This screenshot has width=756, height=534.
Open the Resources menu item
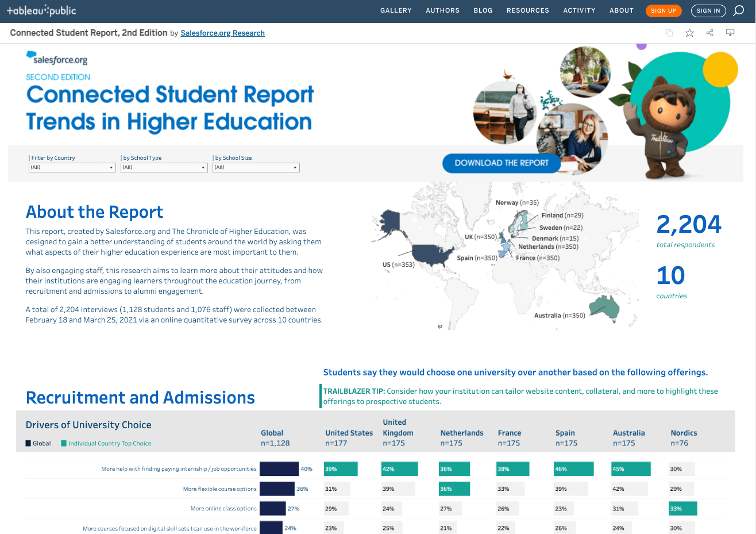[528, 10]
